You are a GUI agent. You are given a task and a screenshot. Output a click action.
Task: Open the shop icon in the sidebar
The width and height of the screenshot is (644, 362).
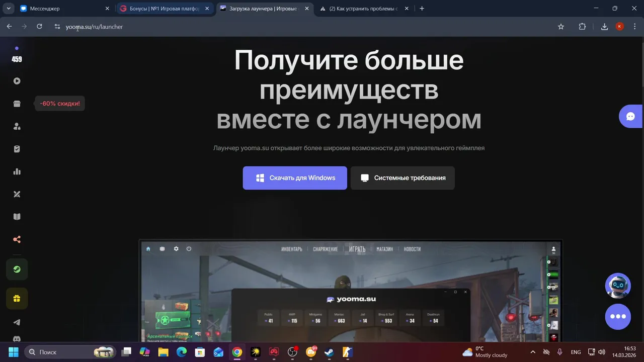click(17, 104)
